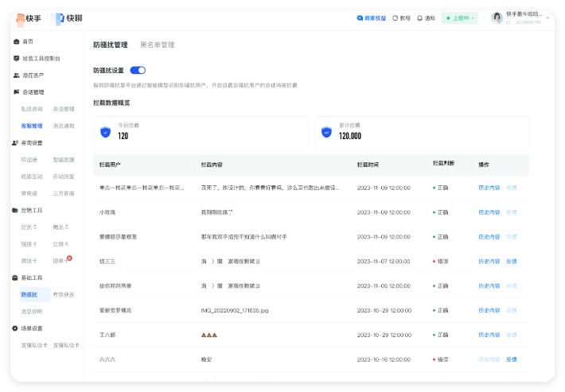Image resolution: width=565 pixels, height=392 pixels.
Task: Open 底部互动 in the sidebar
Action: (x=32, y=177)
